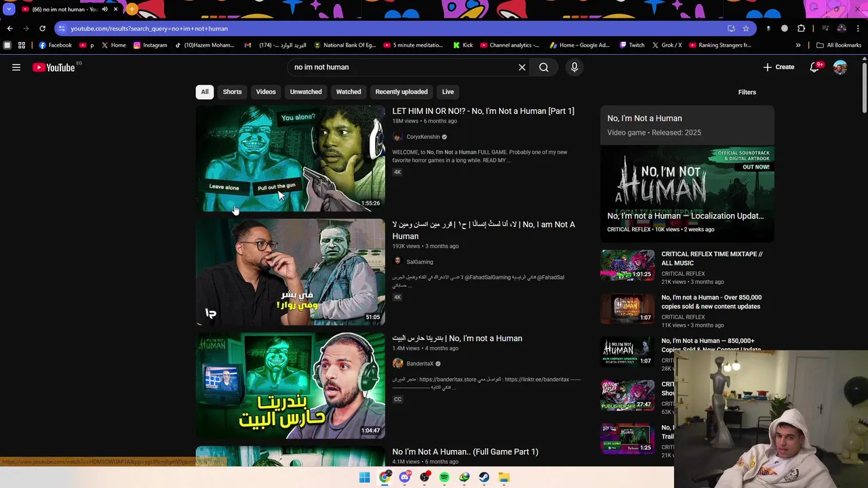Screen dimensions: 868x488
Task: Open Internet Download Manager from the taskbar
Action: [465, 477]
